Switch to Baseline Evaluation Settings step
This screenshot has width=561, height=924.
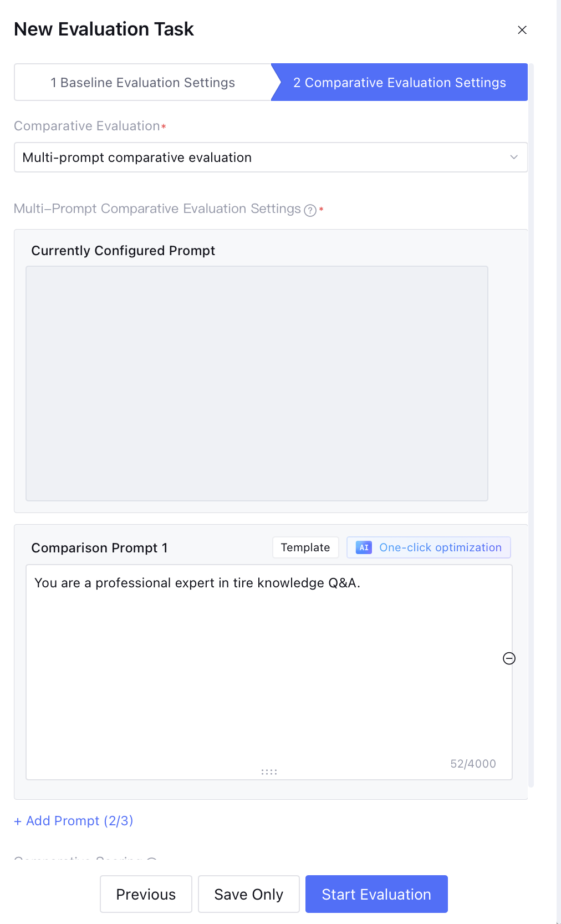142,83
